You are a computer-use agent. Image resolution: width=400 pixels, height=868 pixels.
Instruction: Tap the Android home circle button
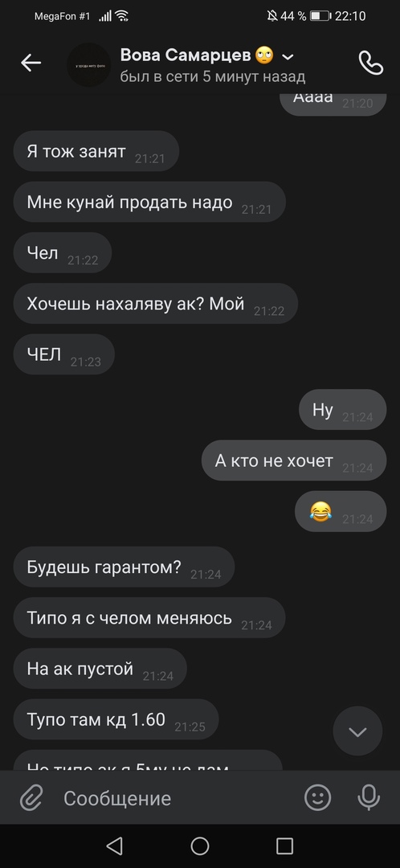(x=200, y=845)
